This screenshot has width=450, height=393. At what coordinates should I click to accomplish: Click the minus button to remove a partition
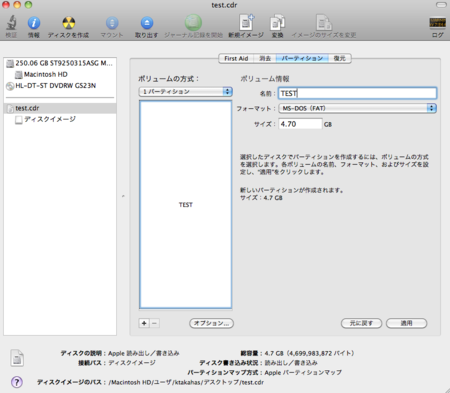pos(154,323)
